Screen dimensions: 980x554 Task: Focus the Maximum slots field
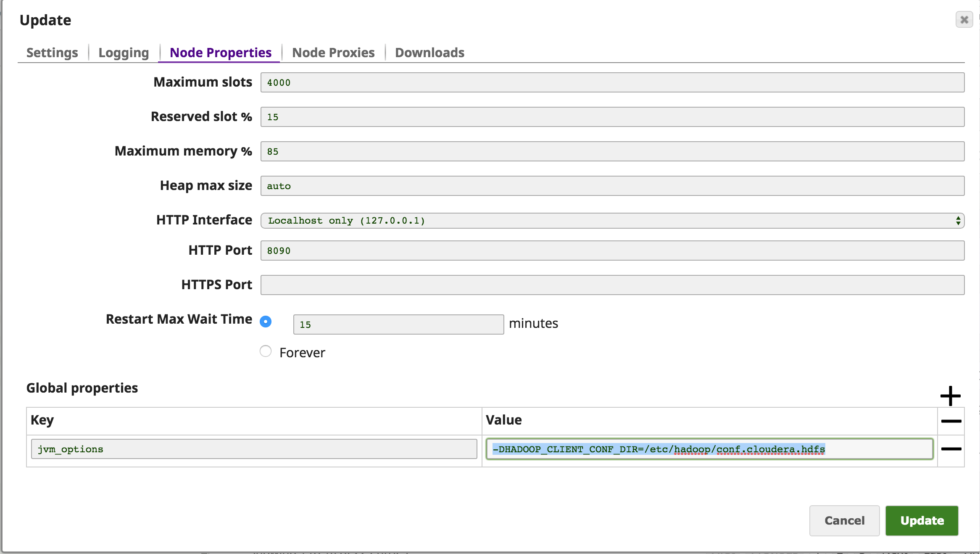coord(612,82)
